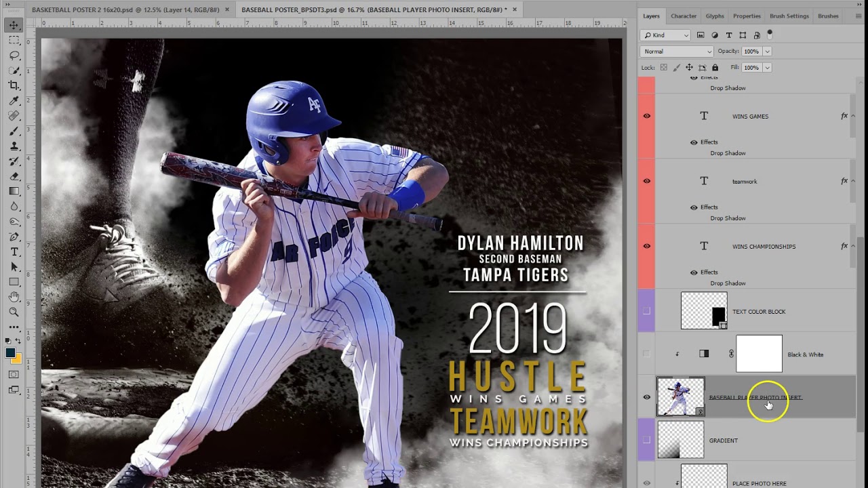Select the Quick Selection tool
Image resolution: width=868 pixels, height=488 pixels.
click(x=14, y=70)
